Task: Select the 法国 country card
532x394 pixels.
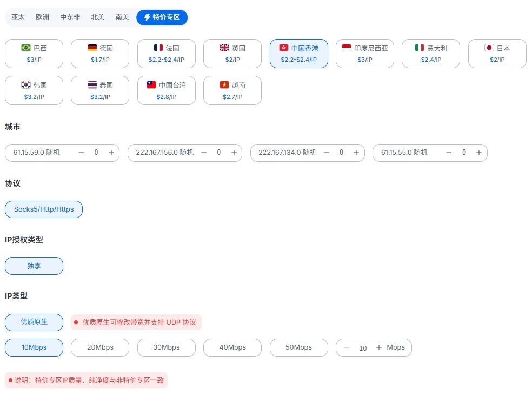Action: tap(167, 54)
